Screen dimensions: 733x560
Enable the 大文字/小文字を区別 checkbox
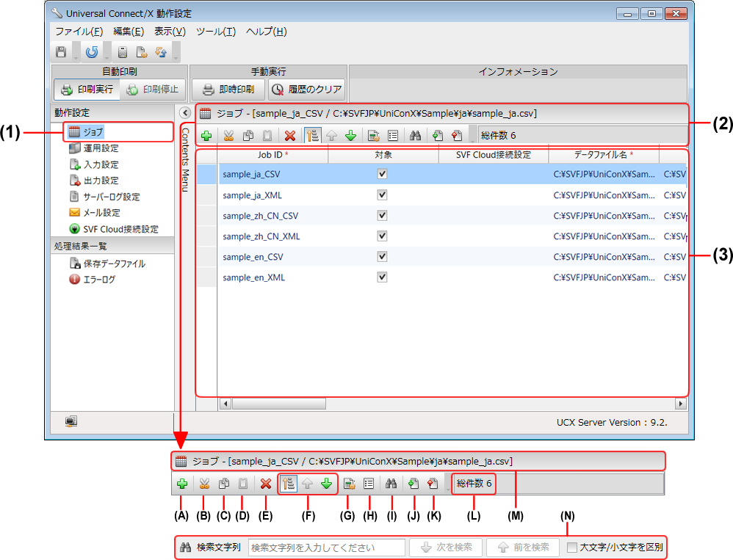pyautogui.click(x=571, y=548)
